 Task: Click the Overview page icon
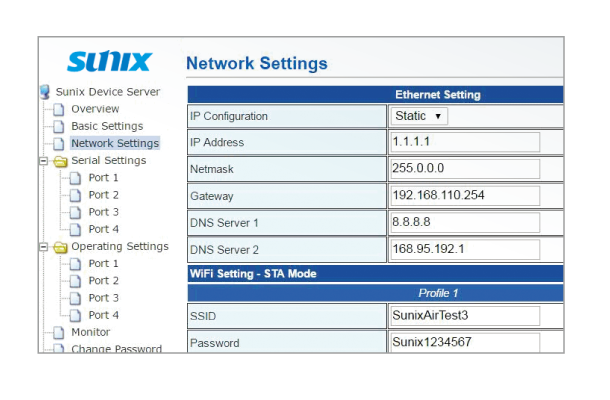click(59, 109)
